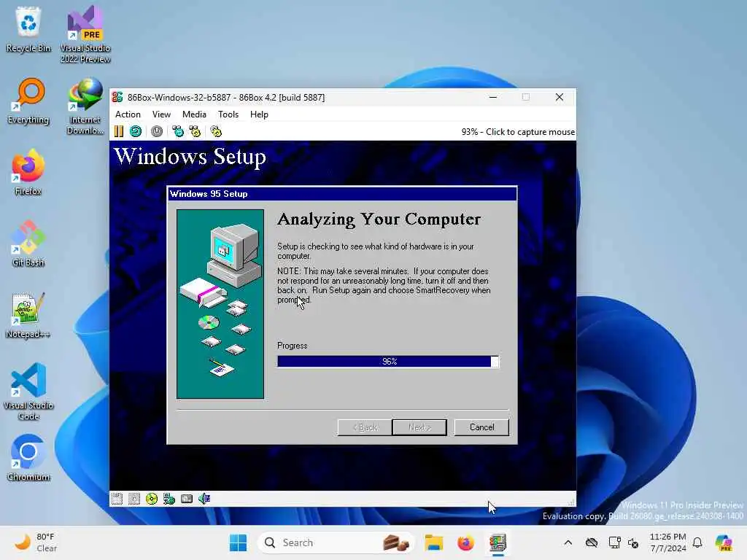Image resolution: width=747 pixels, height=560 pixels.
Task: Open the Media menu
Action: 194,114
